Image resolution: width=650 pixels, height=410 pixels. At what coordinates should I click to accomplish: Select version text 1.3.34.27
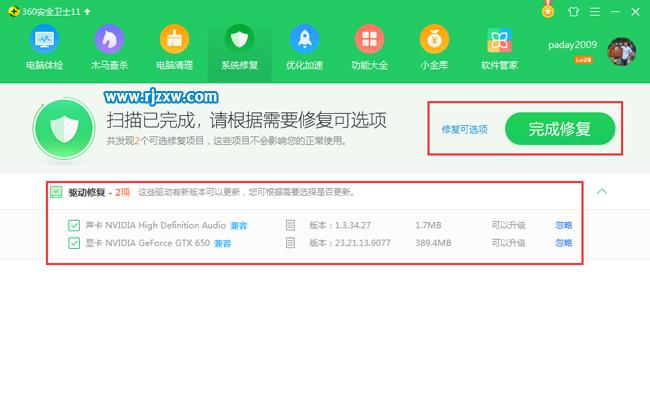(x=353, y=225)
